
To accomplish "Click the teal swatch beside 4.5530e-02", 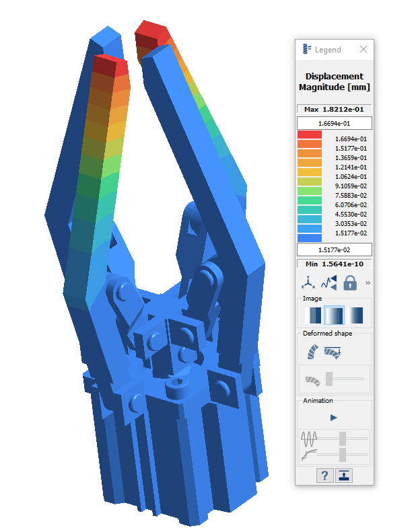I will pyautogui.click(x=310, y=210).
